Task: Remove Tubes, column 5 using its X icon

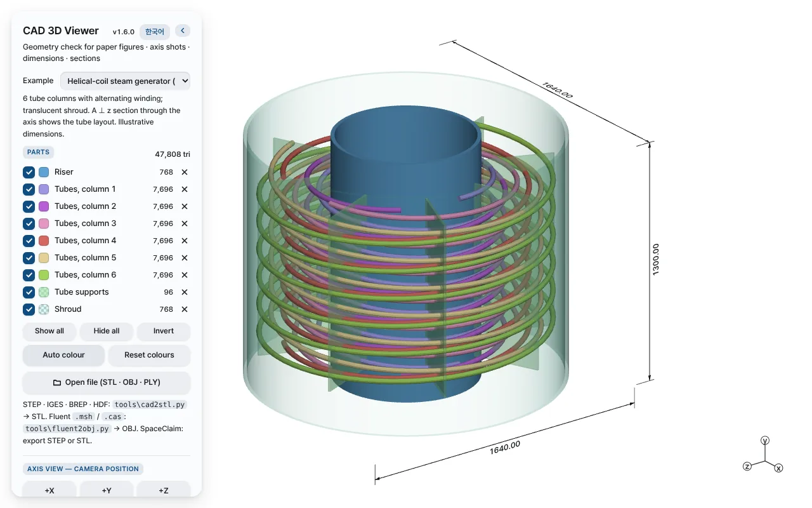Action: click(x=185, y=258)
